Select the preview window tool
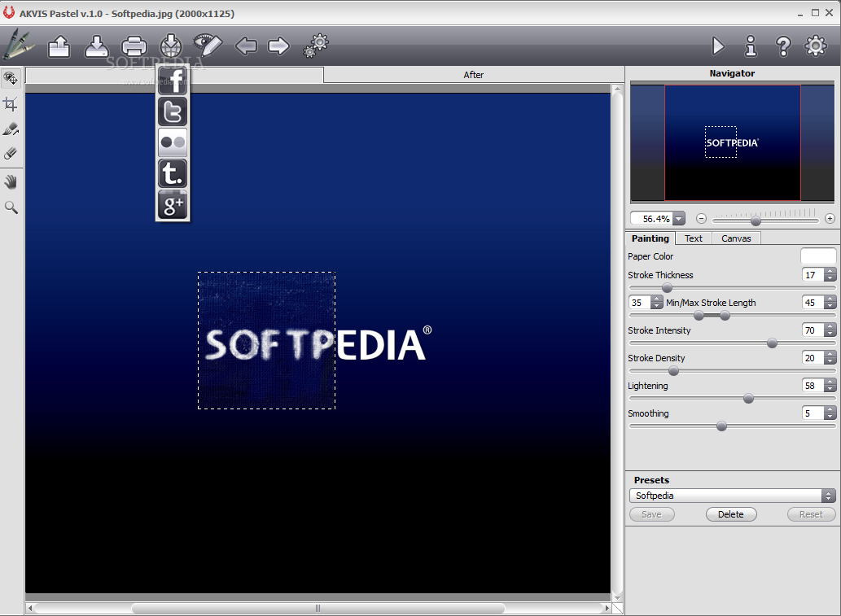The image size is (841, 616). [11, 79]
